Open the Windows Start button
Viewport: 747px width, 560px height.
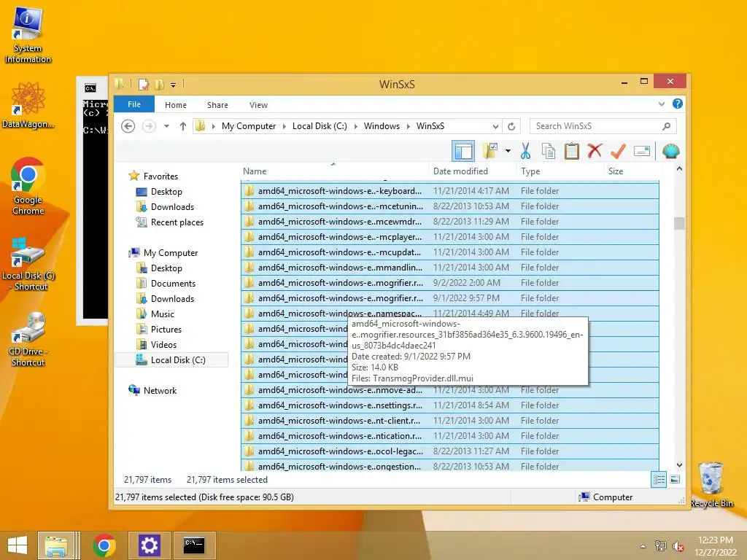18,545
